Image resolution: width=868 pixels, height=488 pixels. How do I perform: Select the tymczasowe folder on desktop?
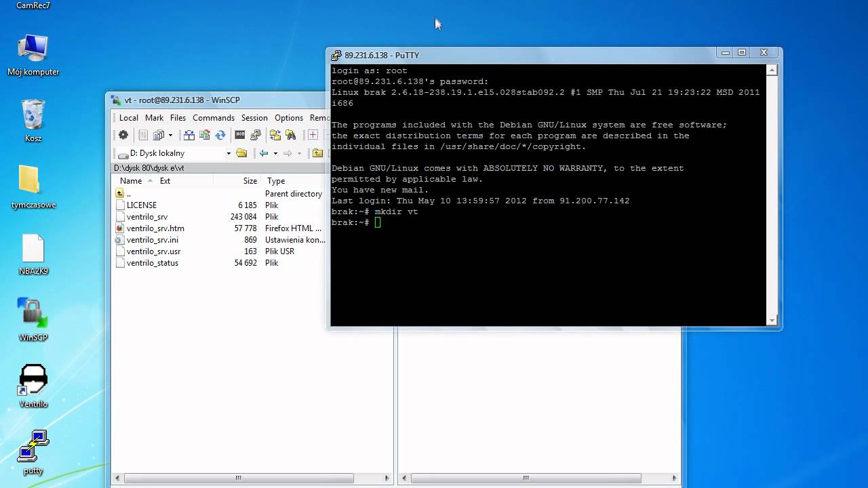click(33, 187)
